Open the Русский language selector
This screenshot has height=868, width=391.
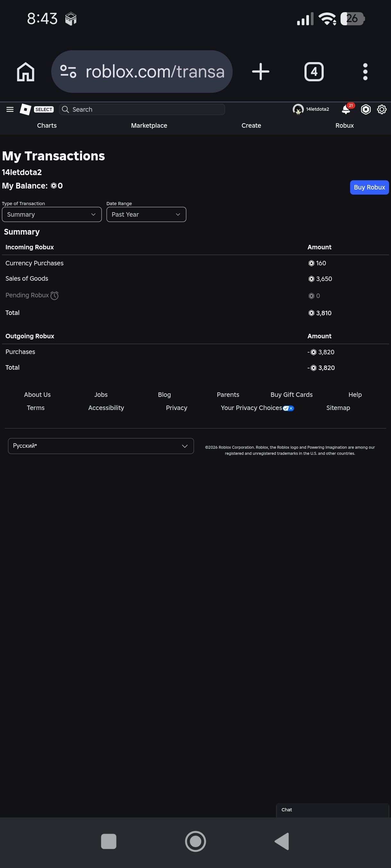(x=101, y=446)
